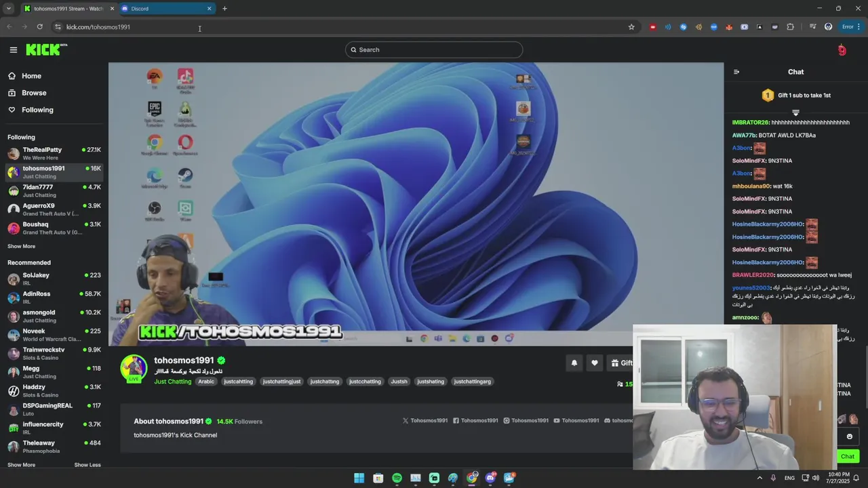Click the IMBRATOR26 chat username
The height and width of the screenshot is (488, 868).
click(751, 123)
